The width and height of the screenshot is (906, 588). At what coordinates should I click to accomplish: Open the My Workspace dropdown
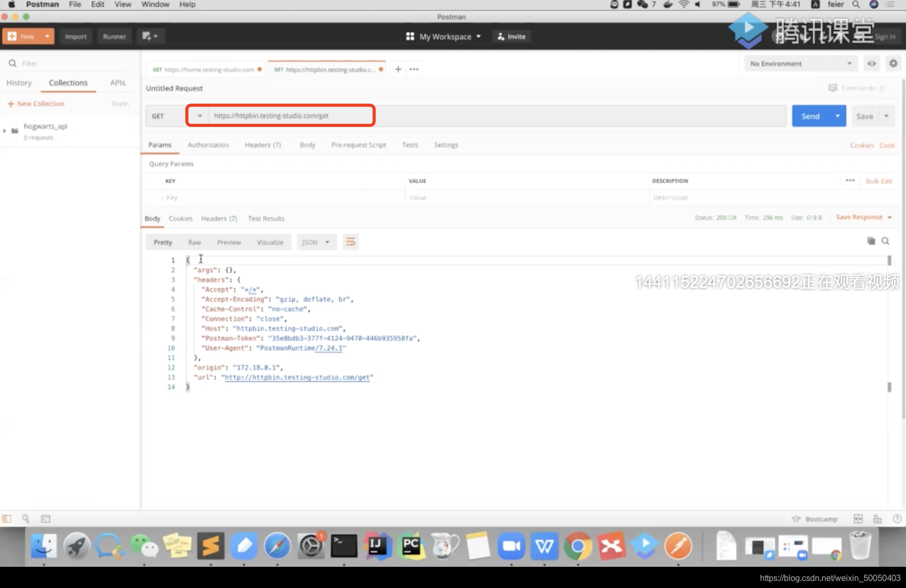tap(444, 36)
